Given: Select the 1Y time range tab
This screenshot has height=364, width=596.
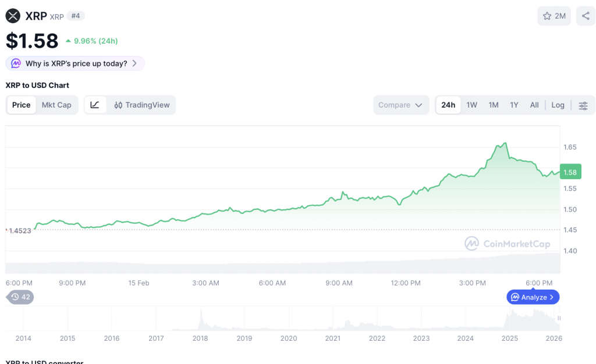Looking at the screenshot, I should tap(514, 105).
